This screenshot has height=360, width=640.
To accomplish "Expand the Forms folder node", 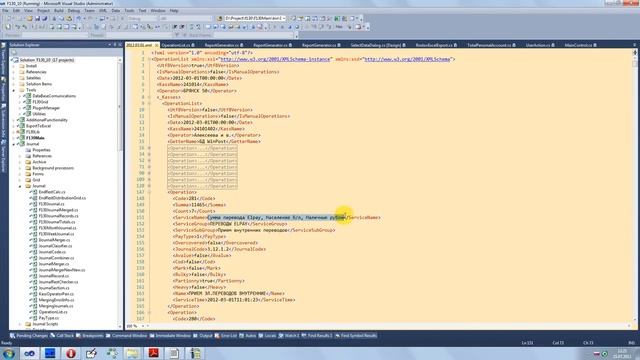I will coord(20,174).
